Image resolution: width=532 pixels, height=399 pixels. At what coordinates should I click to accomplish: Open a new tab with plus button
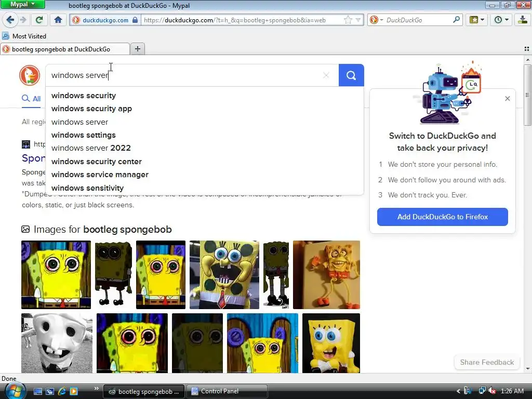[137, 49]
